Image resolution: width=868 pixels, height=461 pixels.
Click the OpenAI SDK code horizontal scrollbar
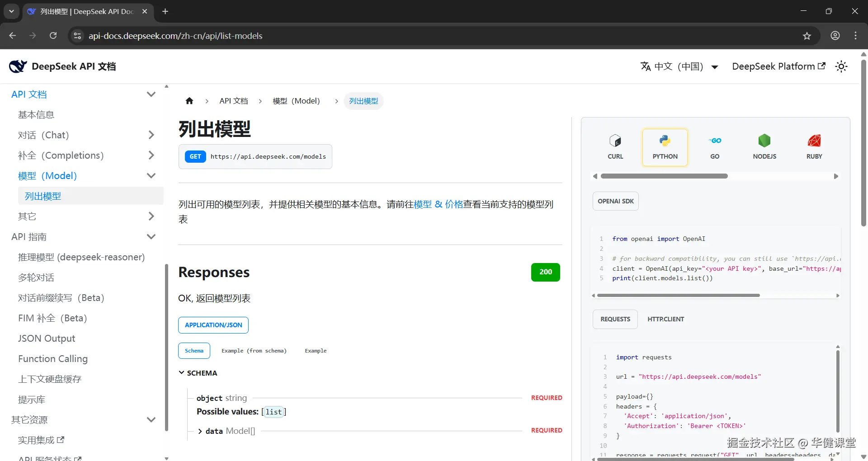coord(678,296)
